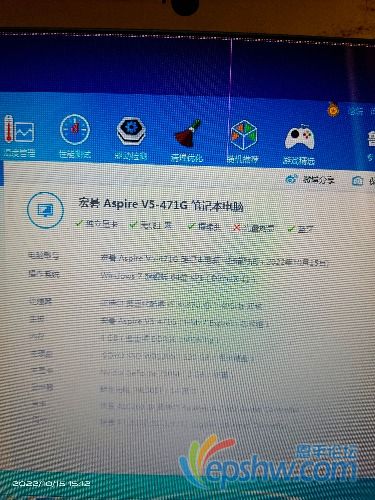Open the 装机推荐 cube icon

coord(244,135)
